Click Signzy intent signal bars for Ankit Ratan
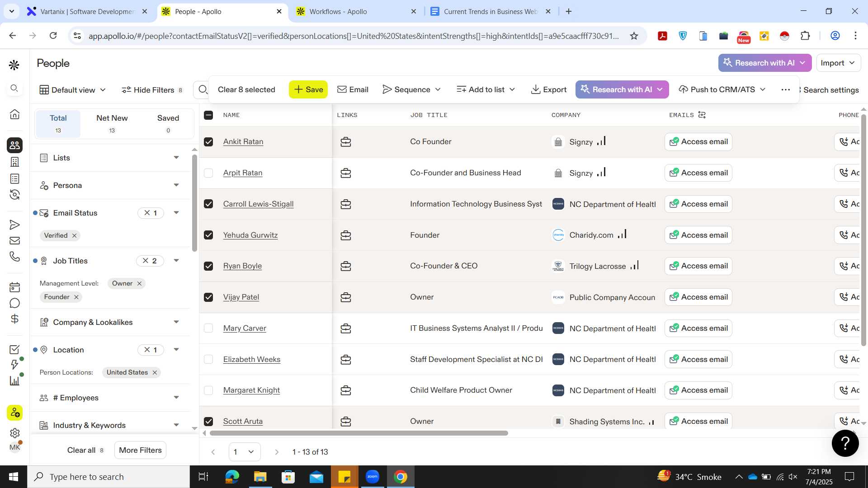The height and width of the screenshot is (488, 868). [x=601, y=141]
